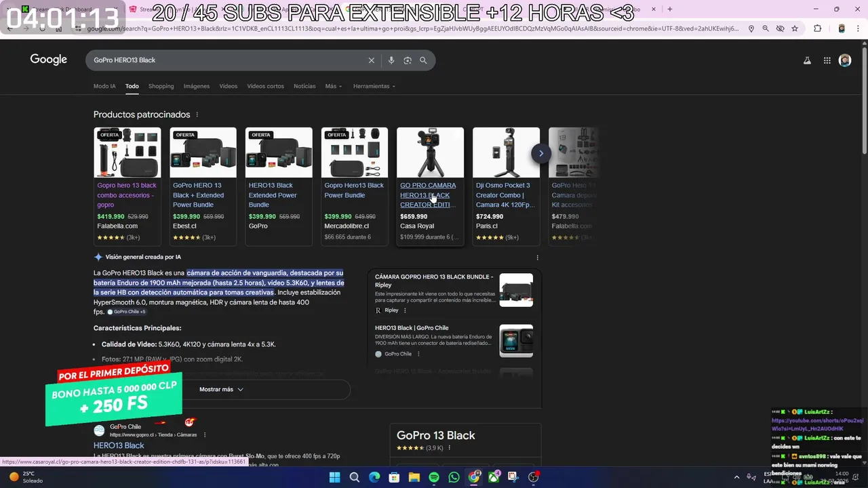The width and height of the screenshot is (868, 488).
Task: Open CÁMARA GOPRO HERO 13 BLACK BUNDLE Ripley source
Action: 434,281
